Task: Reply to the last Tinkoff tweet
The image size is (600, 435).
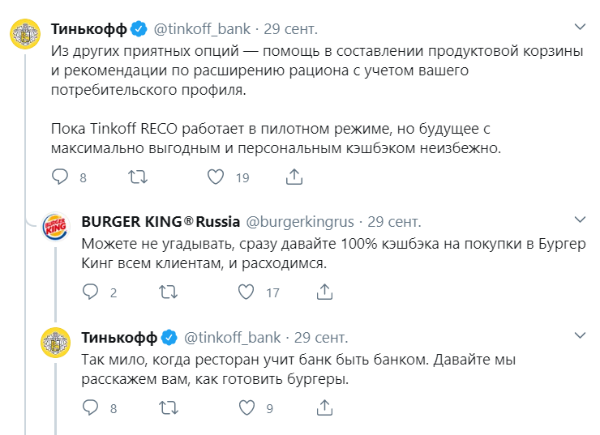Action: point(91,407)
